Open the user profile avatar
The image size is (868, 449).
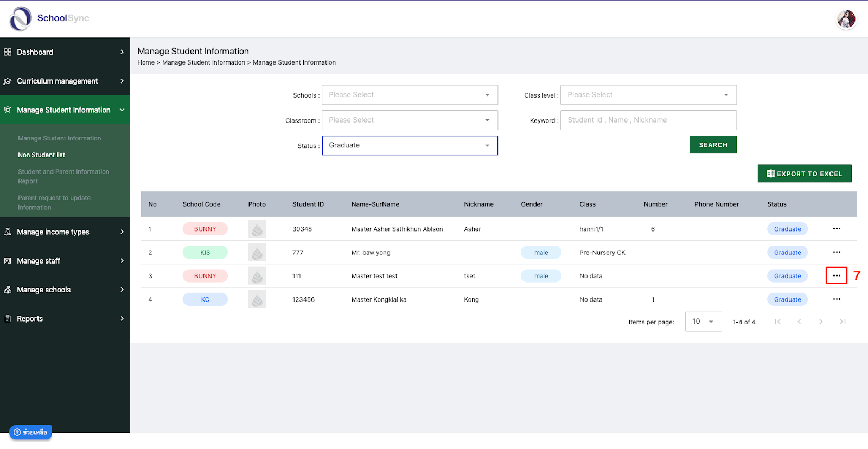[846, 20]
